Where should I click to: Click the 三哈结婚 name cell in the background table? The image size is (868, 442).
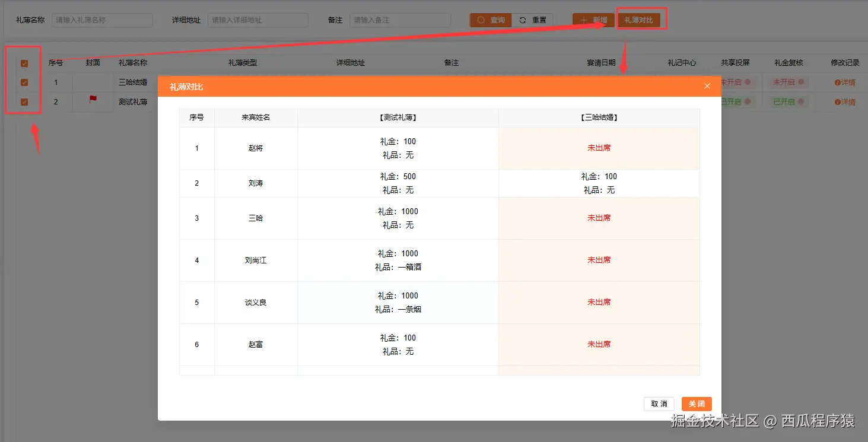point(133,82)
